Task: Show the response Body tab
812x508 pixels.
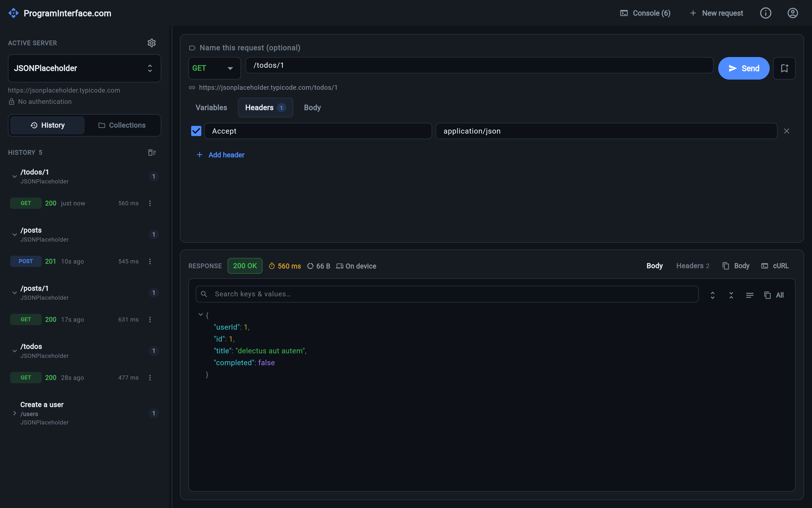Action: point(654,266)
